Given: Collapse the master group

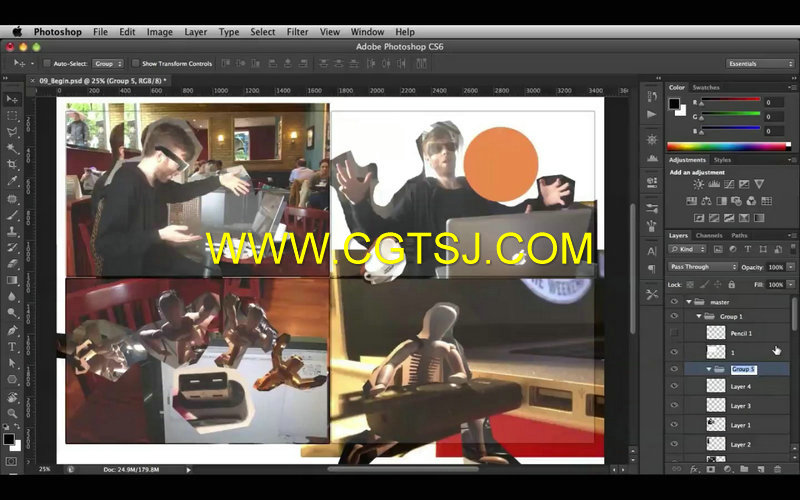Looking at the screenshot, I should pyautogui.click(x=688, y=302).
